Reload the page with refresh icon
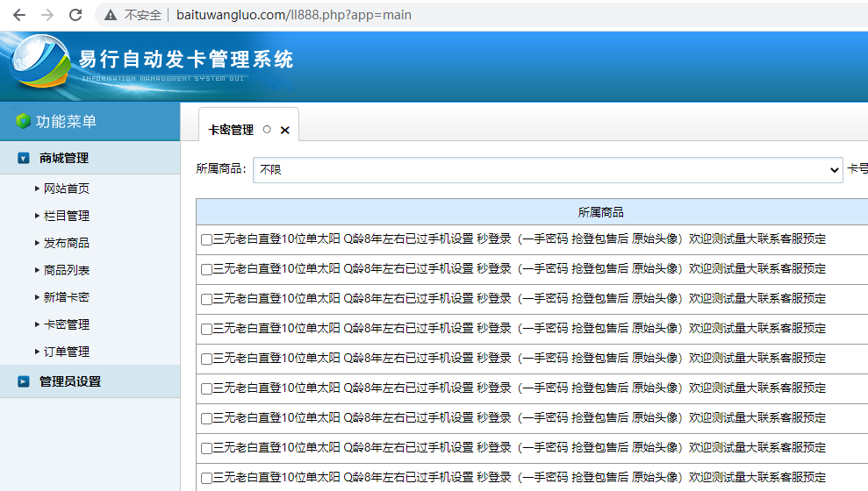 pyautogui.click(x=75, y=15)
